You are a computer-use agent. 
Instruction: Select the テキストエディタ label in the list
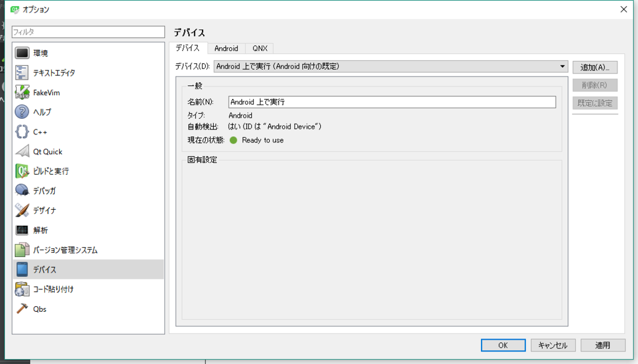[54, 73]
